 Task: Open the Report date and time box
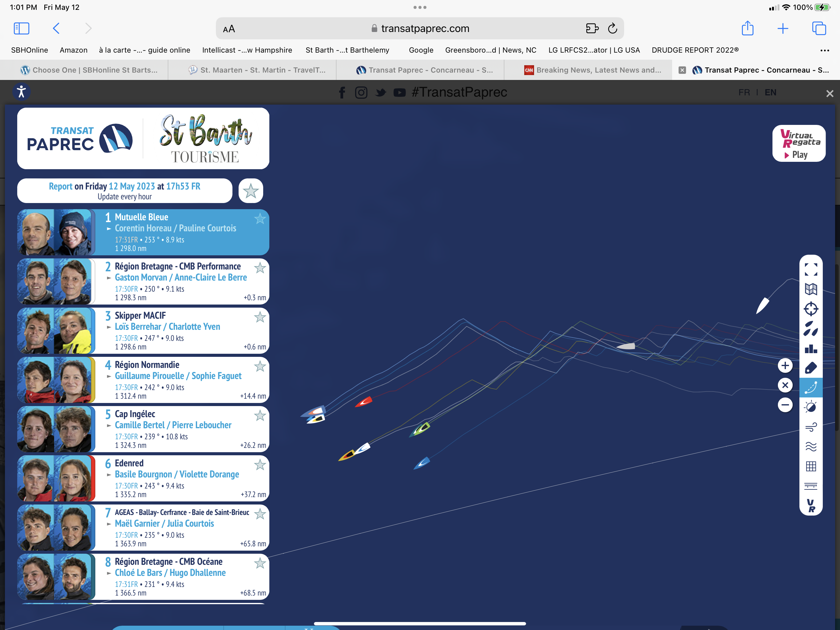point(125,191)
